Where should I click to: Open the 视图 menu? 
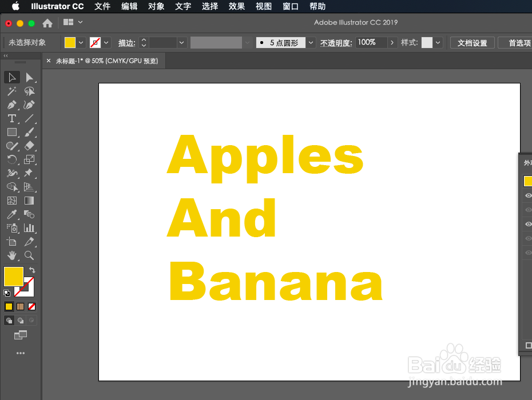[264, 6]
